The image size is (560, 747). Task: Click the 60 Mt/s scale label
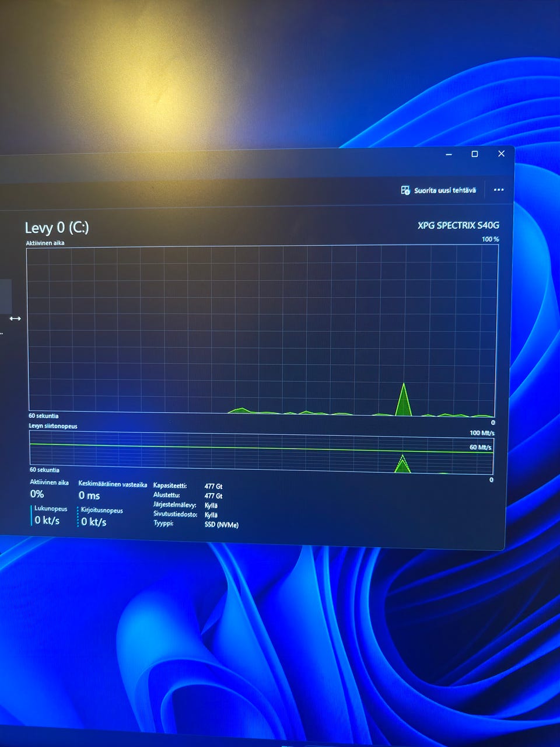coord(481,447)
